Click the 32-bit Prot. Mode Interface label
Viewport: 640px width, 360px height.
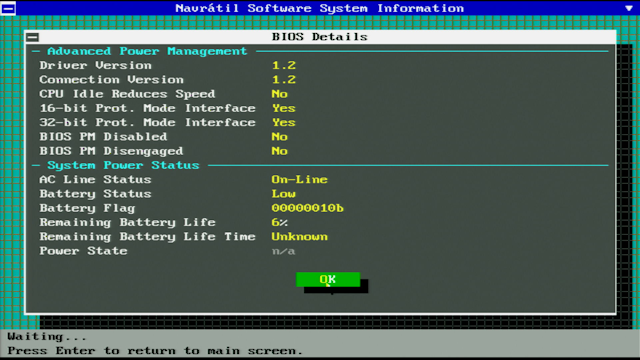coord(147,123)
